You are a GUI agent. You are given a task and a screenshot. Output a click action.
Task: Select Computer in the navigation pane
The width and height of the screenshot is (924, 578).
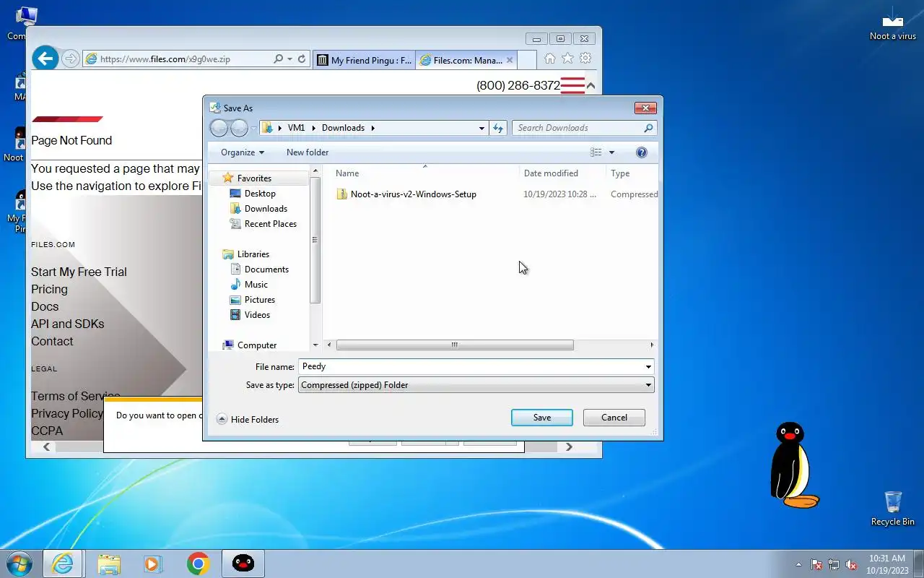[257, 345]
